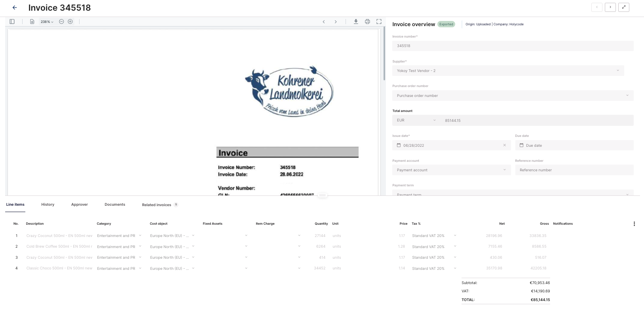The image size is (644, 309).
Task: Download the invoice PDF
Action: click(356, 22)
